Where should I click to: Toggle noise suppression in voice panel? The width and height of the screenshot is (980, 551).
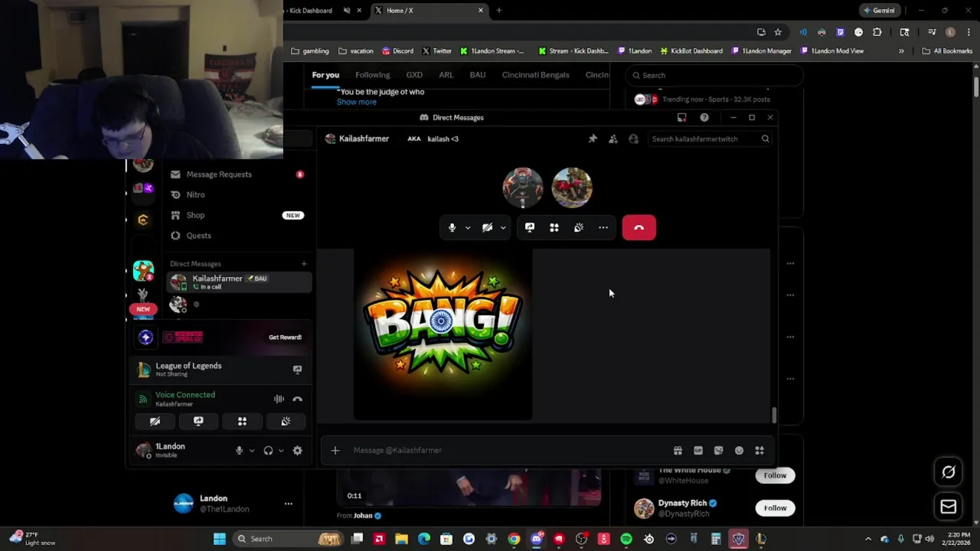[x=279, y=399]
